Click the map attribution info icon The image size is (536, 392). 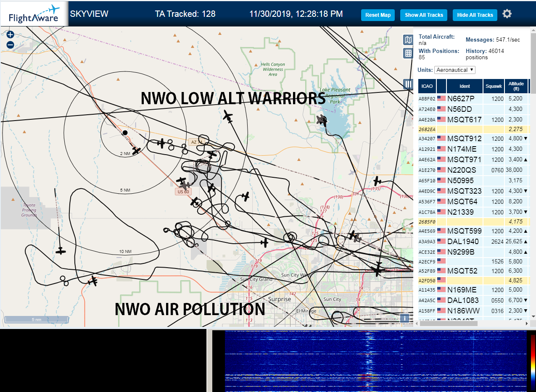click(404, 318)
